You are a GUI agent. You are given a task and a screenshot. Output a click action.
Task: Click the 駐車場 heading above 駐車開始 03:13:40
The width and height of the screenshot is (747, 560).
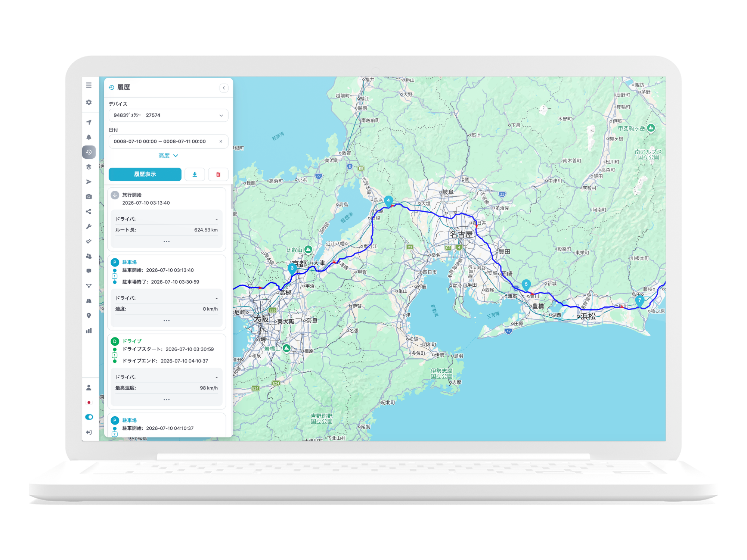point(130,262)
